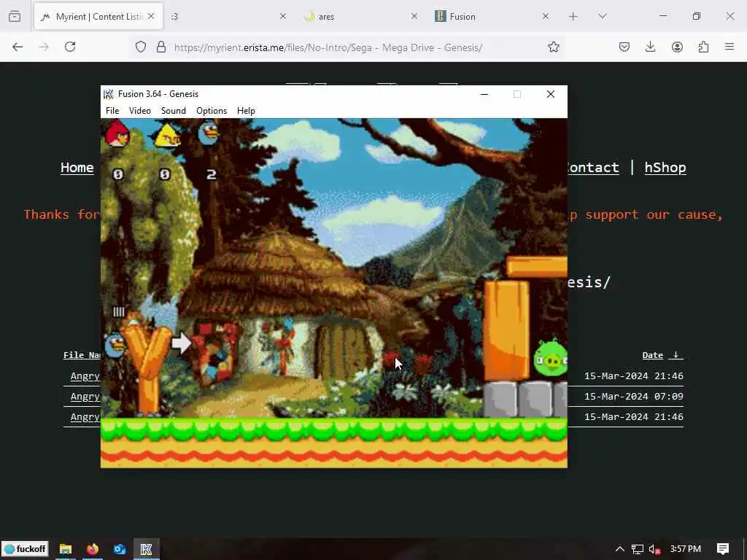Select the yellow bird icon in the game
The image size is (747, 560).
(167, 135)
